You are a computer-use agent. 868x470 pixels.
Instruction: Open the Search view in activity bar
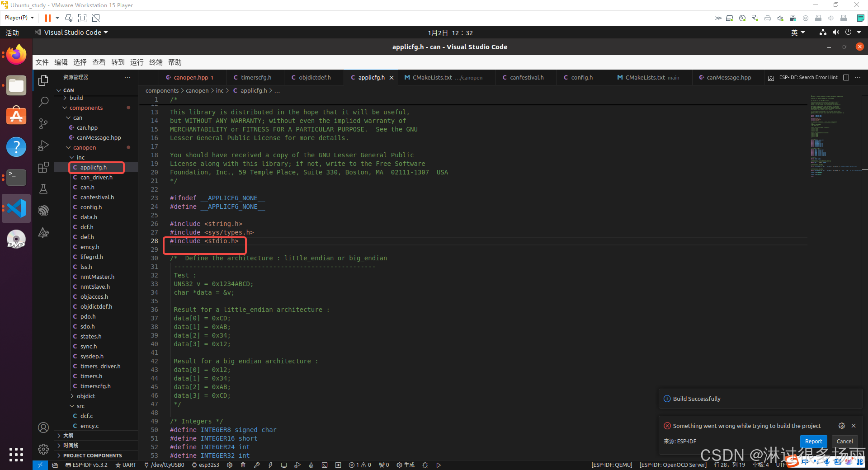pyautogui.click(x=43, y=102)
